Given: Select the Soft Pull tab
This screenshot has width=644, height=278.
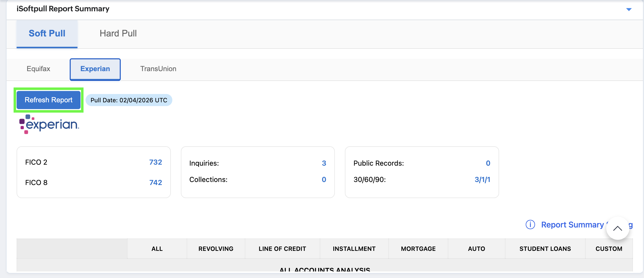Looking at the screenshot, I should [47, 33].
